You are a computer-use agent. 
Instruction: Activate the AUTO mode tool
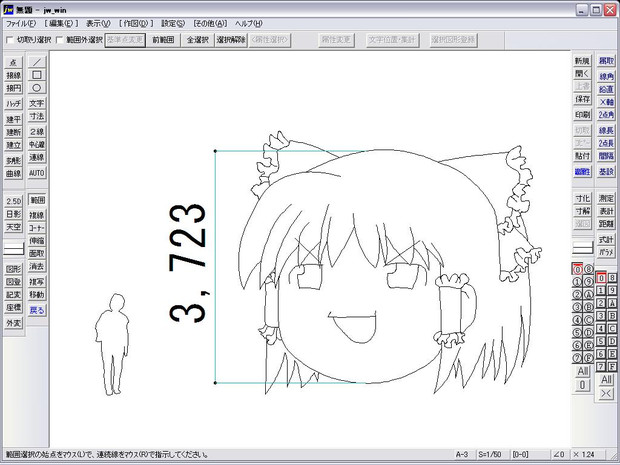(x=37, y=173)
